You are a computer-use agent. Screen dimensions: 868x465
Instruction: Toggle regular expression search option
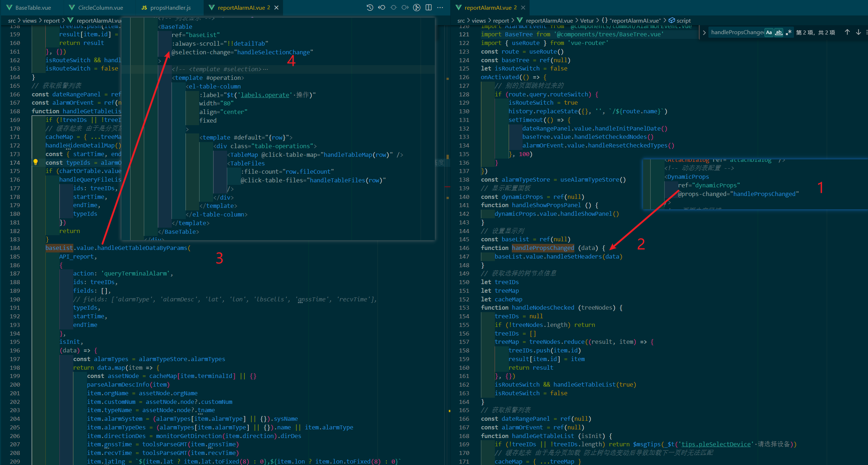point(789,32)
